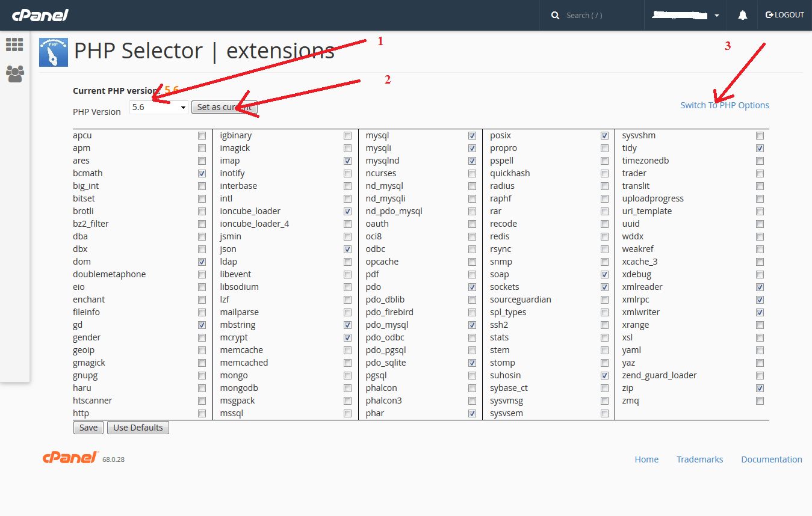This screenshot has height=516, width=812.
Task: Enable the imagick extension
Action: click(x=347, y=148)
